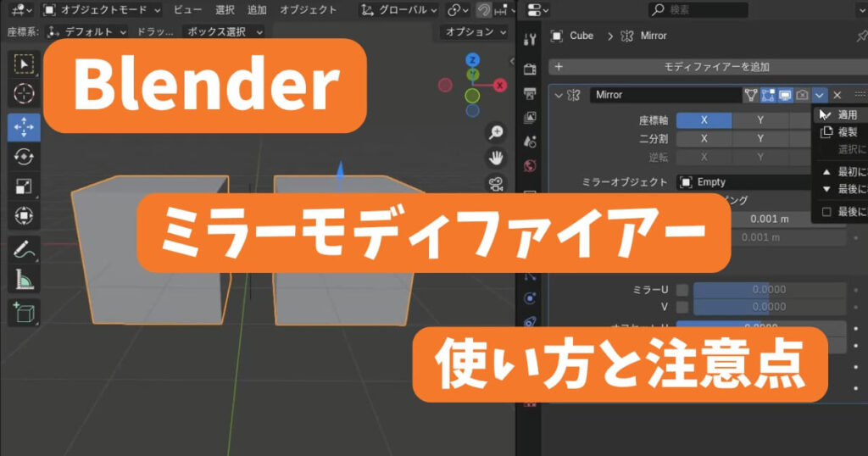Toggle Y in the 座標軸 row
The width and height of the screenshot is (868, 456).
pyautogui.click(x=760, y=120)
